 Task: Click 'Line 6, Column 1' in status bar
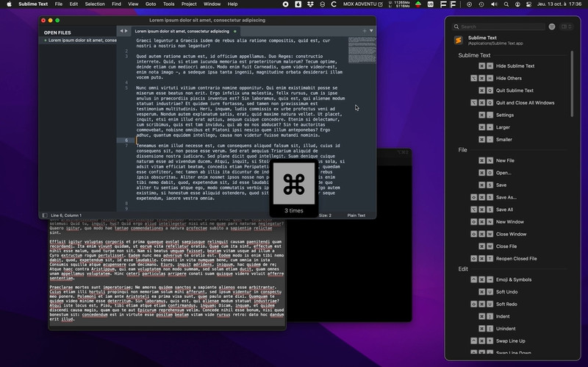(66, 215)
